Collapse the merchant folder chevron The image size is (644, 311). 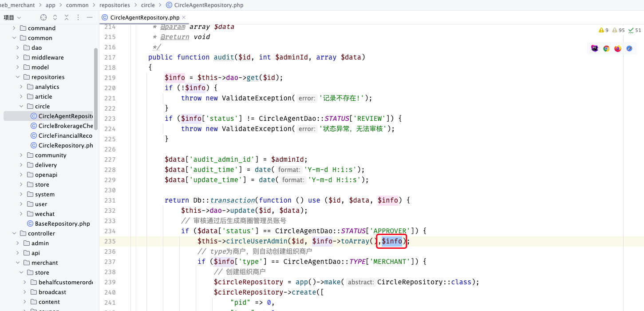[18, 263]
